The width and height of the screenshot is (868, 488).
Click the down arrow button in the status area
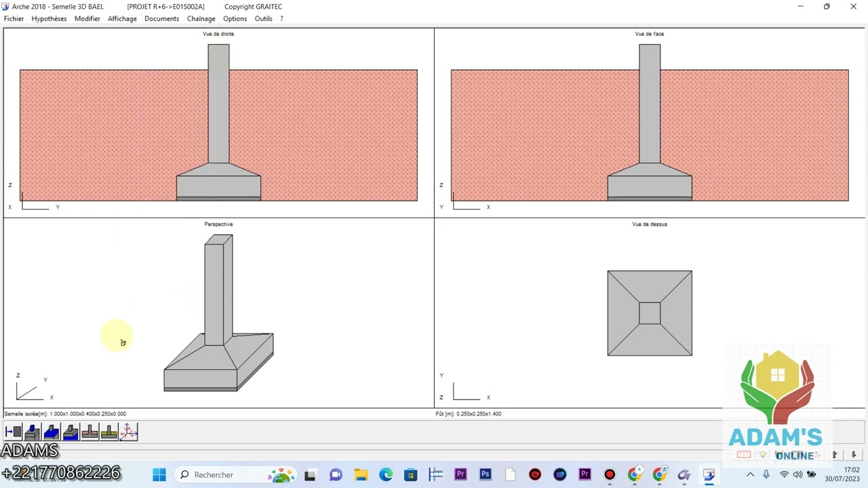(x=854, y=455)
